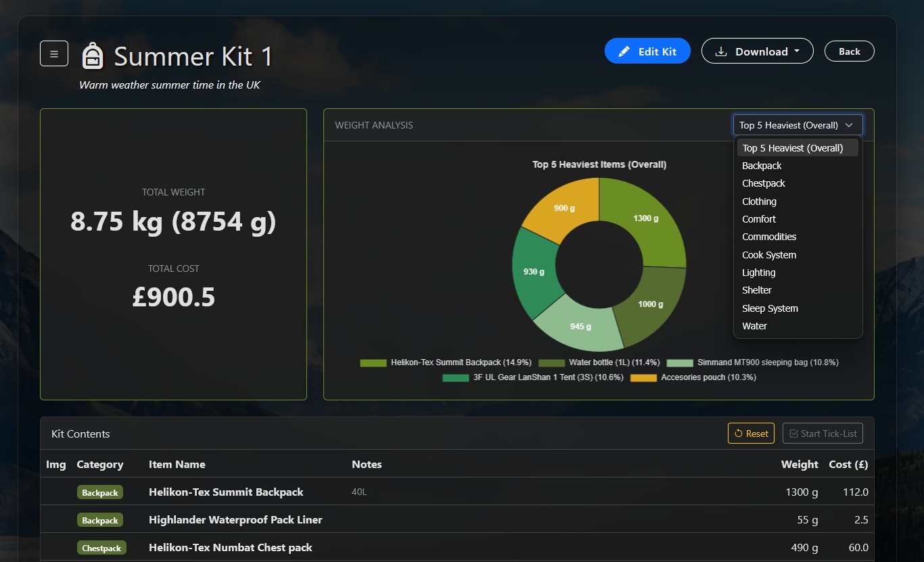Open the hamburger menu button

pos(54,53)
